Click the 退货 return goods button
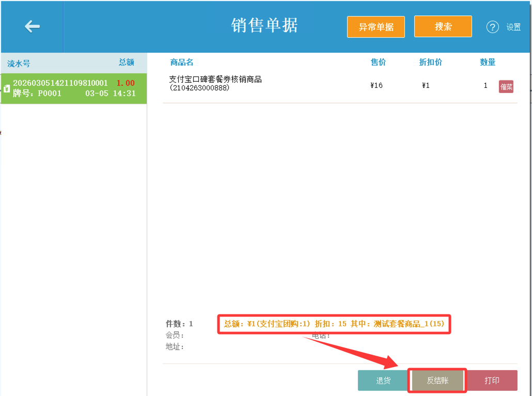Viewport: 532px width, 396px height. pos(383,380)
